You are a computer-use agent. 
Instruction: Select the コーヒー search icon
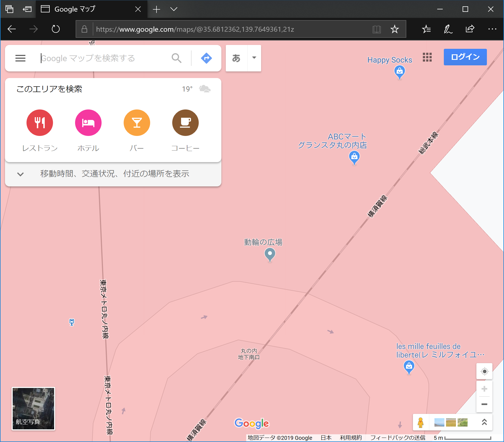tap(185, 122)
